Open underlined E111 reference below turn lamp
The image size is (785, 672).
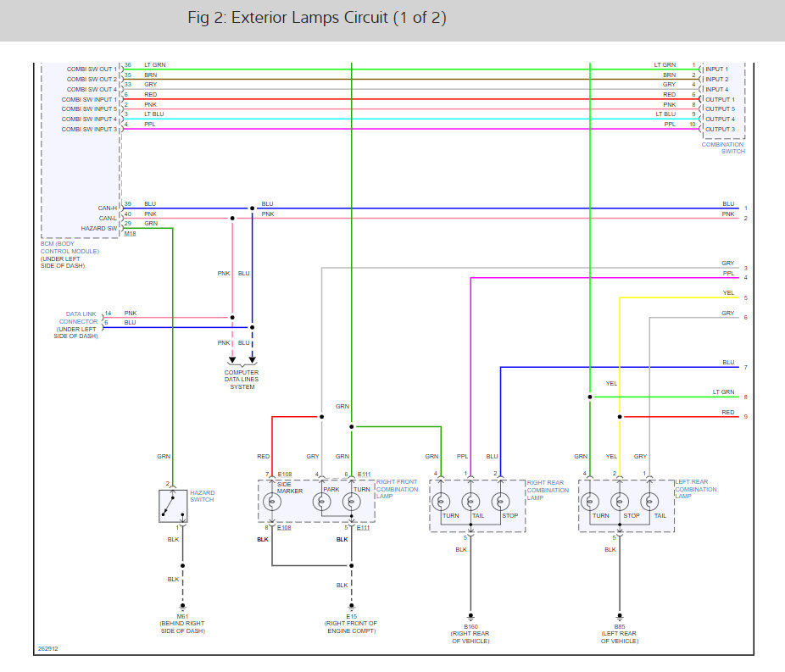364,528
